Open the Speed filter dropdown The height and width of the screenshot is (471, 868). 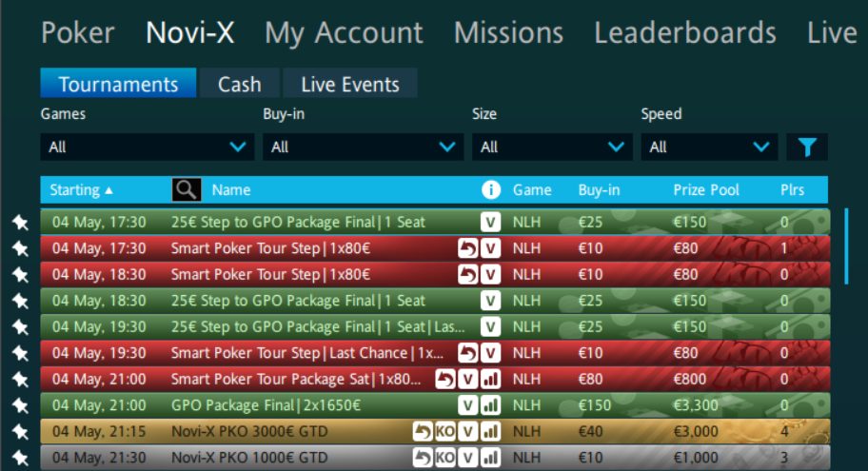click(708, 147)
